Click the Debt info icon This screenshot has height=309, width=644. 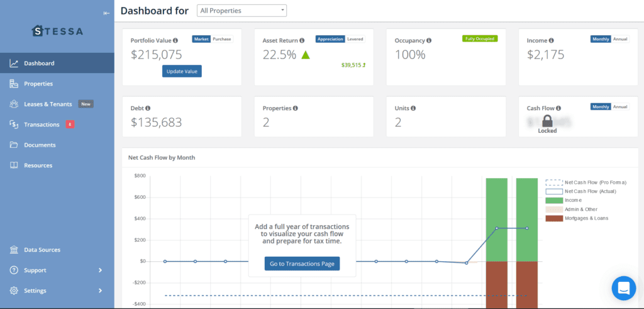148,108
